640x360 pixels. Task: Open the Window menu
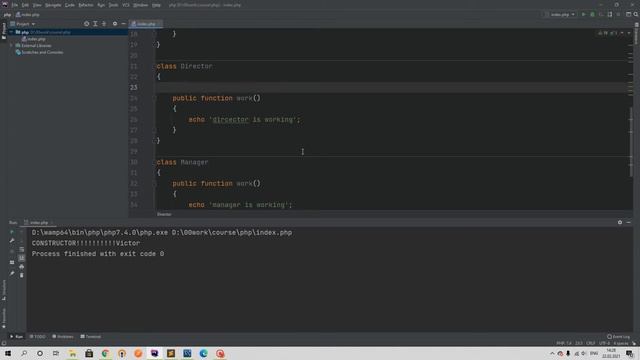pyautogui.click(x=140, y=5)
